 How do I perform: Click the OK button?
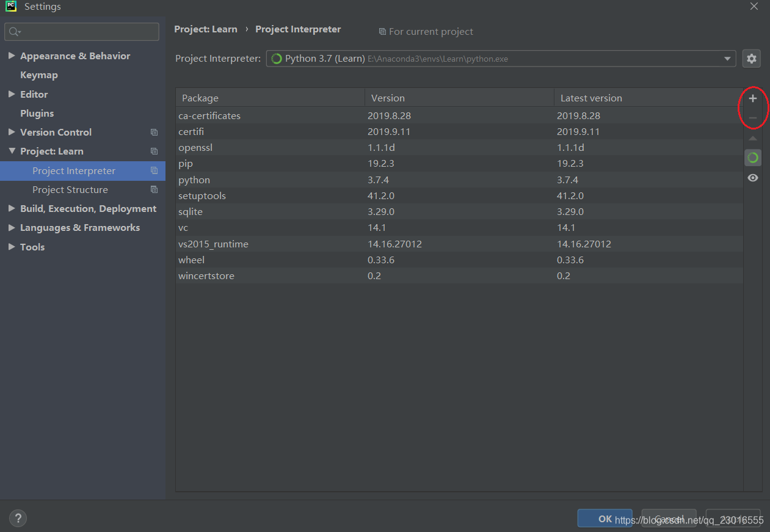[x=605, y=519]
